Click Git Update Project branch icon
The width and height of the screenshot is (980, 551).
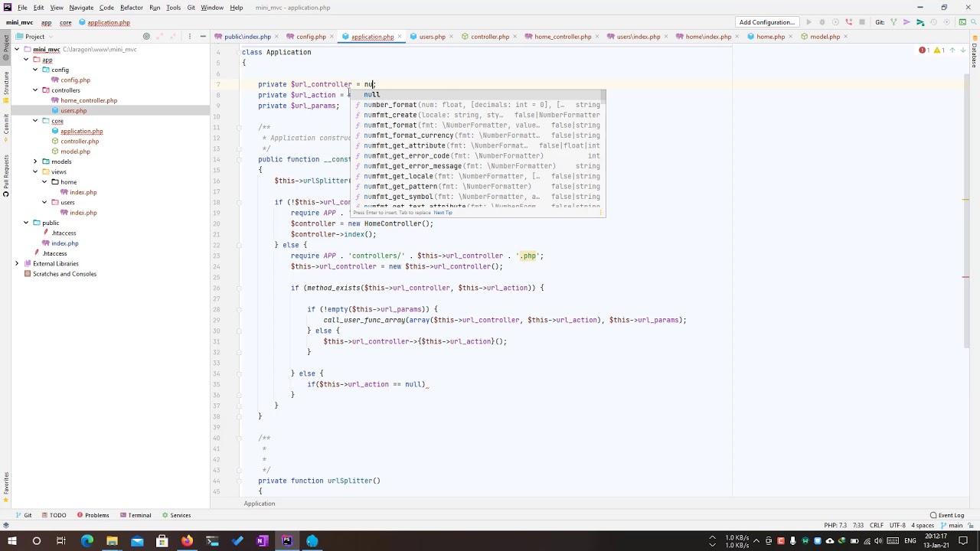coord(893,22)
